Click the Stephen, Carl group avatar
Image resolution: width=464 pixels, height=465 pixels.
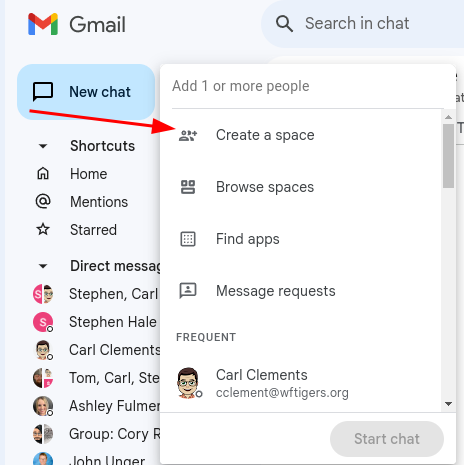[x=43, y=294]
